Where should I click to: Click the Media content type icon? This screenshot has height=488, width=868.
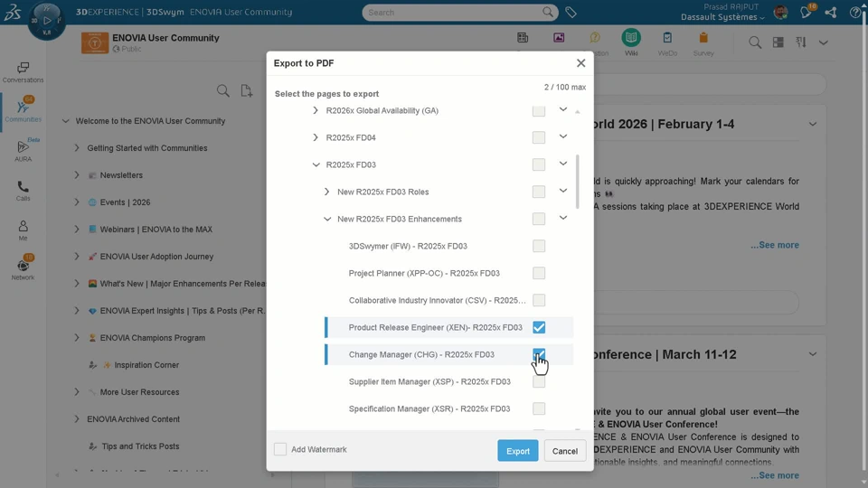[x=559, y=38]
